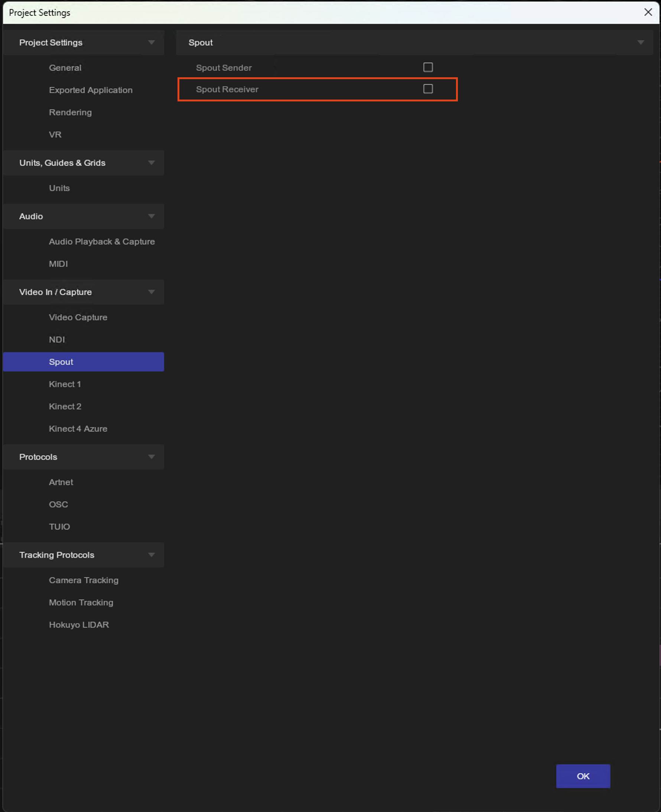Select Kinect 4 Azure settings

click(x=78, y=428)
